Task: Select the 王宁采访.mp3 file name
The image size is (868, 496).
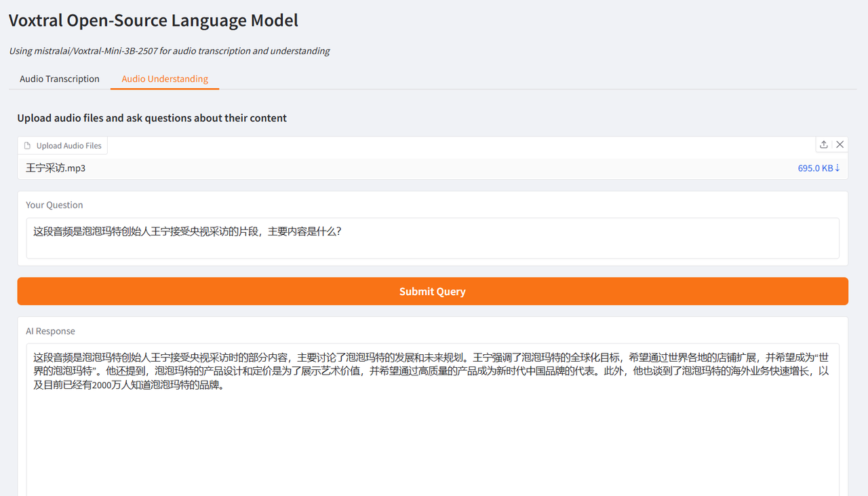Action: (x=56, y=168)
